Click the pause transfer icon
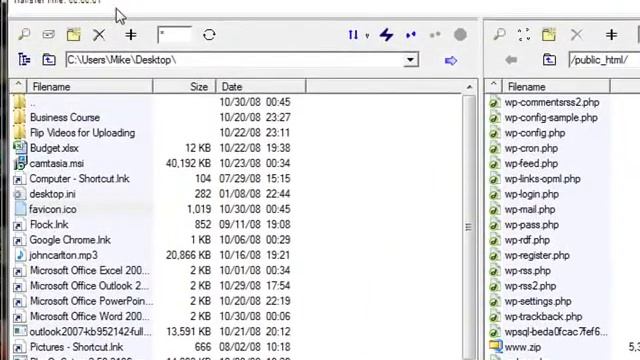This screenshot has width=640, height=360. [353, 35]
